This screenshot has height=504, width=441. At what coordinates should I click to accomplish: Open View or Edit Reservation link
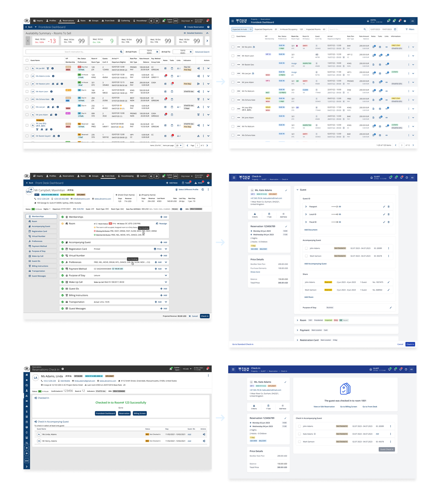pyautogui.click(x=324, y=407)
